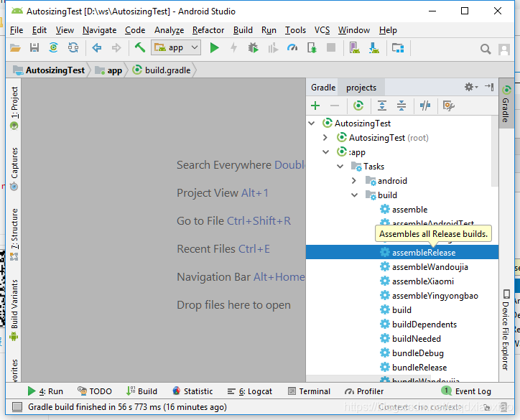Click build.gradle breadcrumb
Image resolution: width=520 pixels, height=420 pixels.
162,70
